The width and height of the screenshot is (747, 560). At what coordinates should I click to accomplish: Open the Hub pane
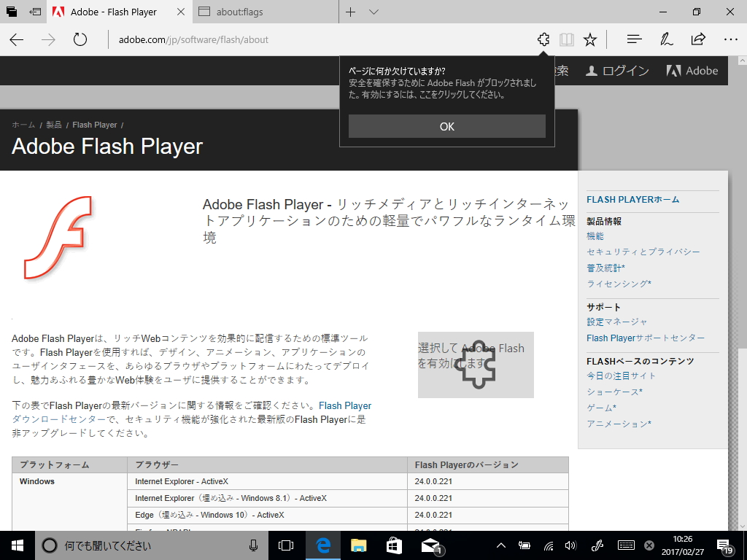tap(634, 39)
